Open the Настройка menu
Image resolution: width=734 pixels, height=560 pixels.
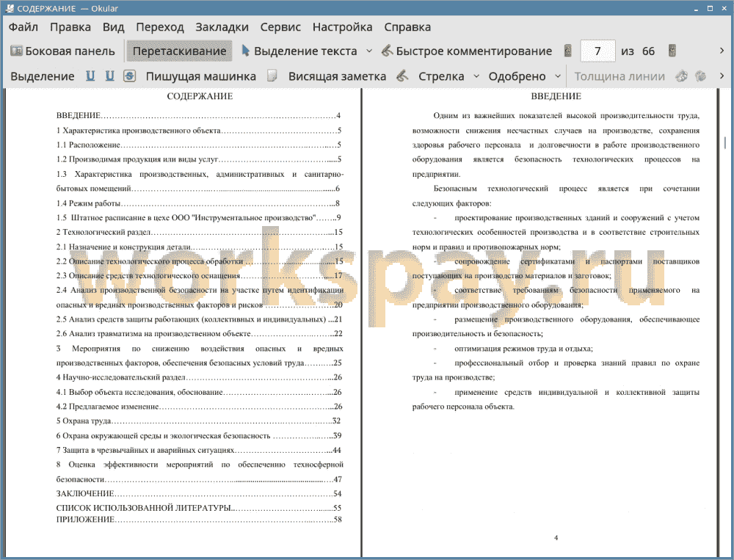click(342, 27)
